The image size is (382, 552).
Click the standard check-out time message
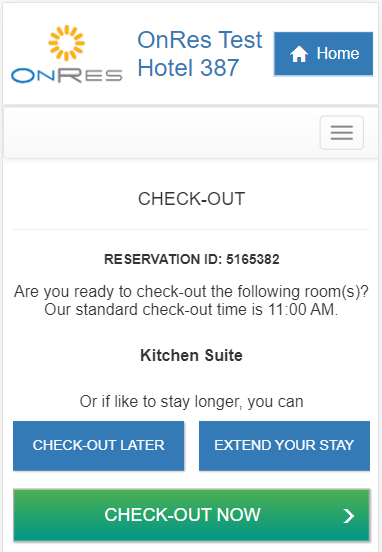191,310
